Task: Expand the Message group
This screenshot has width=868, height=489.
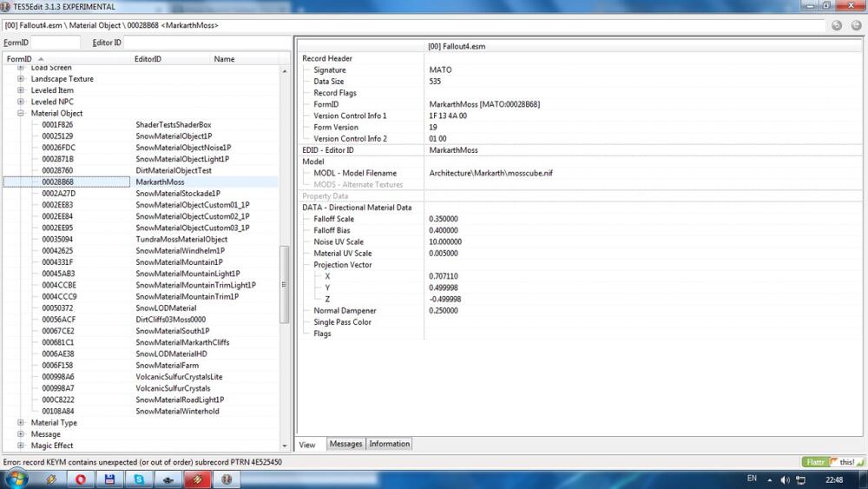Action: 21,434
